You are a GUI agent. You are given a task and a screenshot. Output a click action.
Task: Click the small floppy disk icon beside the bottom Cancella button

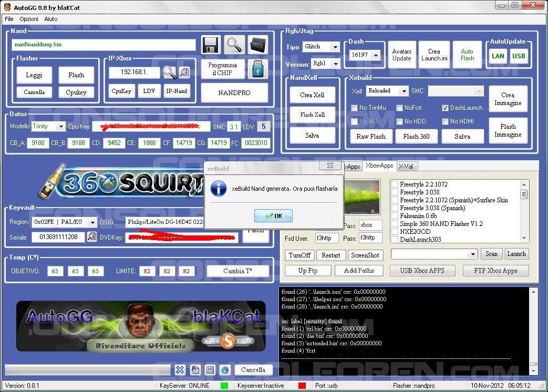[x=210, y=369]
